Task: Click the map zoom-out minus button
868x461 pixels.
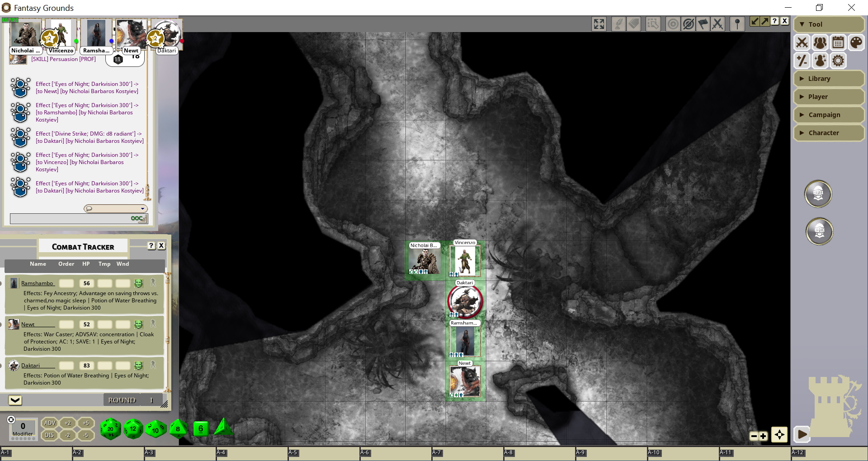Action: tap(754, 436)
